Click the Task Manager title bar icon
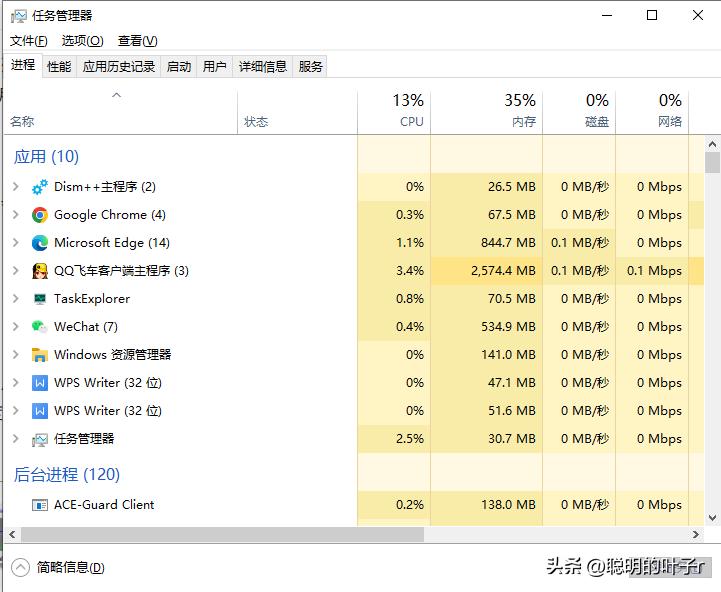 click(18, 16)
